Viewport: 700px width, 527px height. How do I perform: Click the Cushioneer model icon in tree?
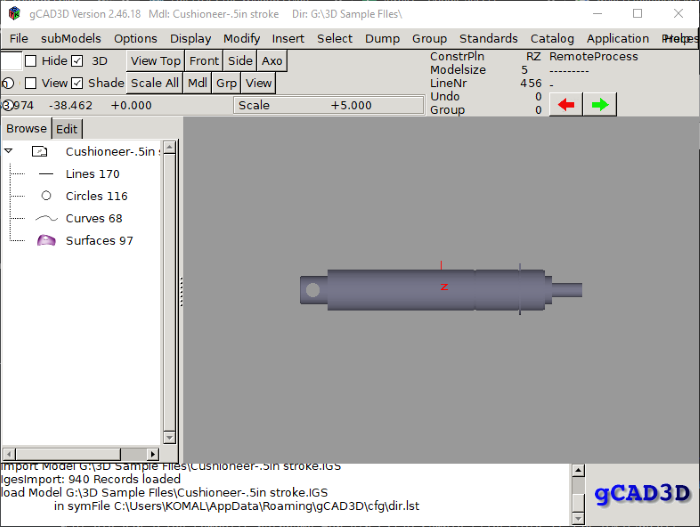click(x=40, y=152)
